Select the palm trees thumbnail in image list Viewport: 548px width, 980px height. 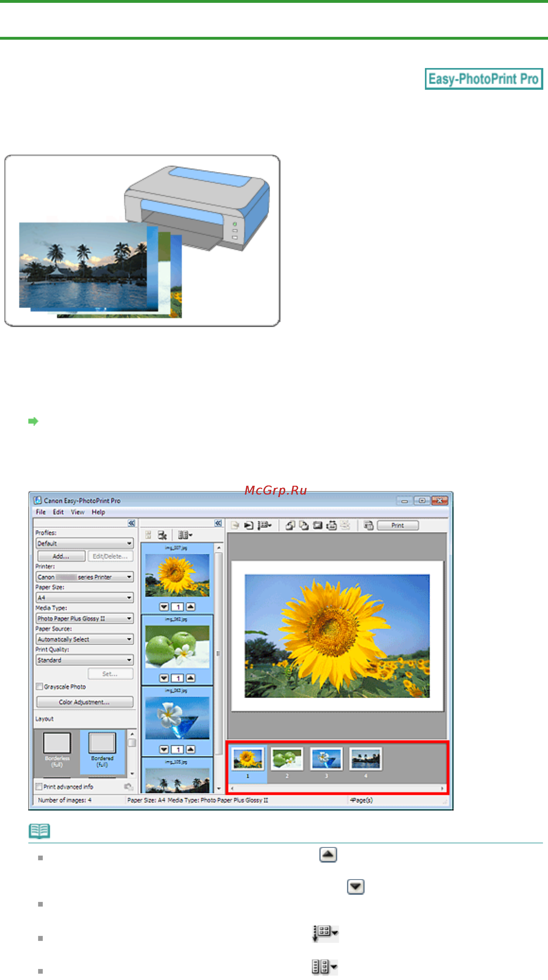tap(177, 781)
